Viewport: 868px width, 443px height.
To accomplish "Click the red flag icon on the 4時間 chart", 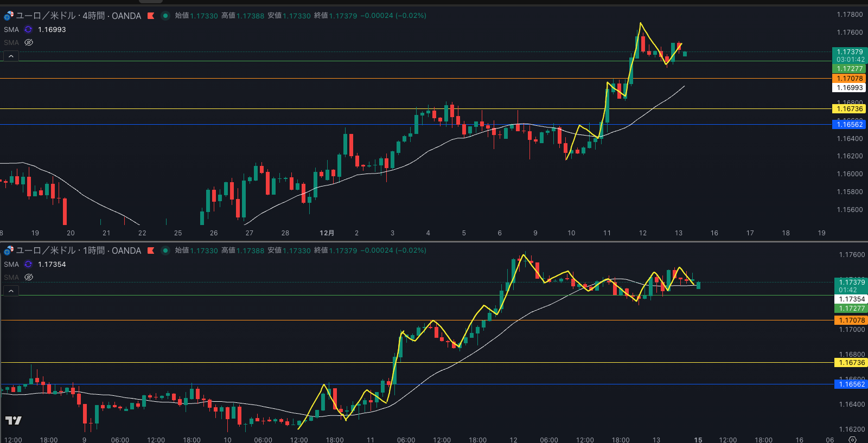I will coord(151,16).
